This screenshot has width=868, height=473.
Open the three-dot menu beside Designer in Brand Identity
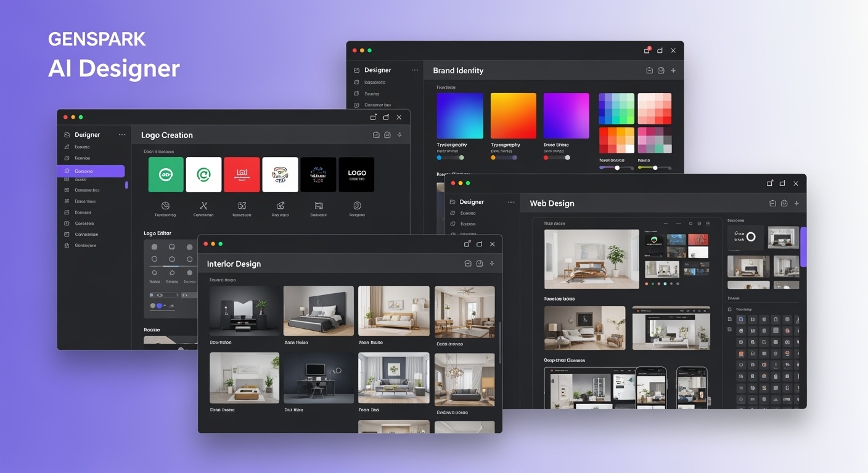(x=414, y=71)
